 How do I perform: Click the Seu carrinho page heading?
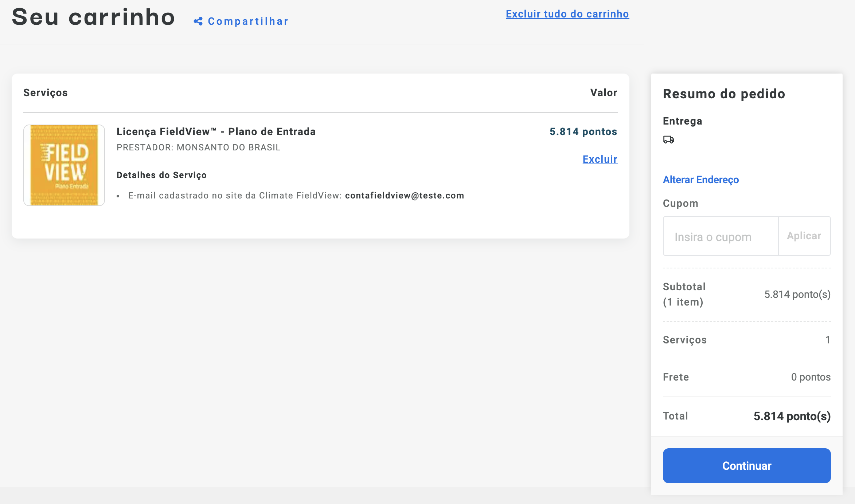pyautogui.click(x=93, y=17)
